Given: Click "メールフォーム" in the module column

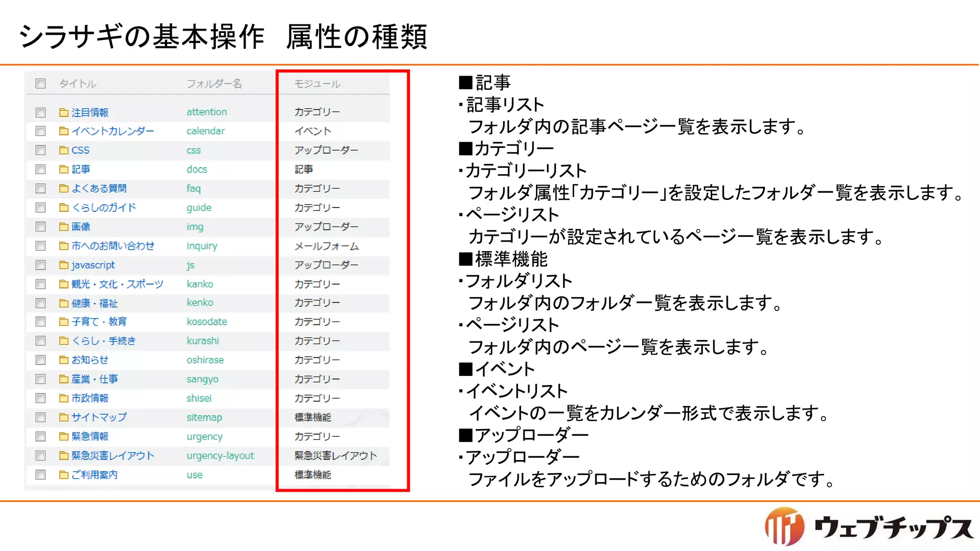Looking at the screenshot, I should (x=326, y=246).
